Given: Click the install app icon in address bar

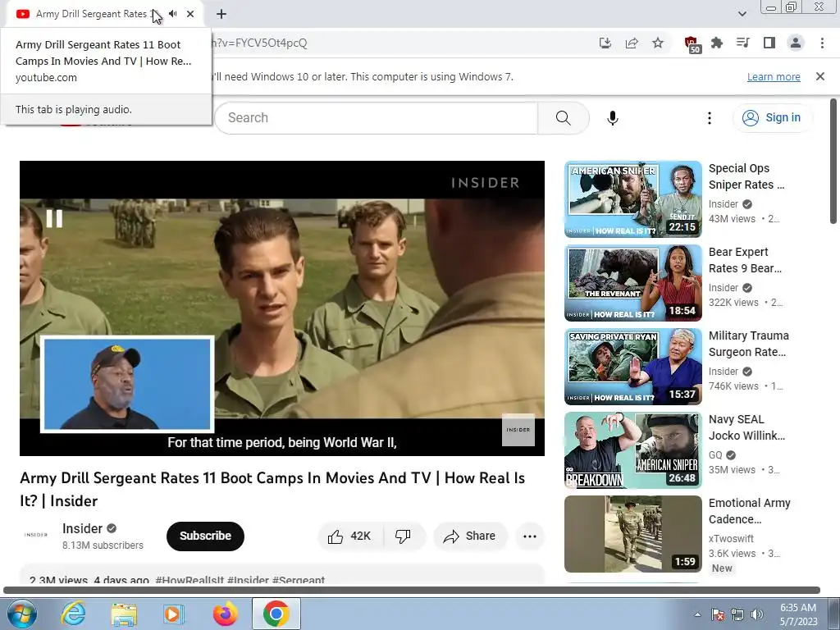Looking at the screenshot, I should (x=605, y=43).
